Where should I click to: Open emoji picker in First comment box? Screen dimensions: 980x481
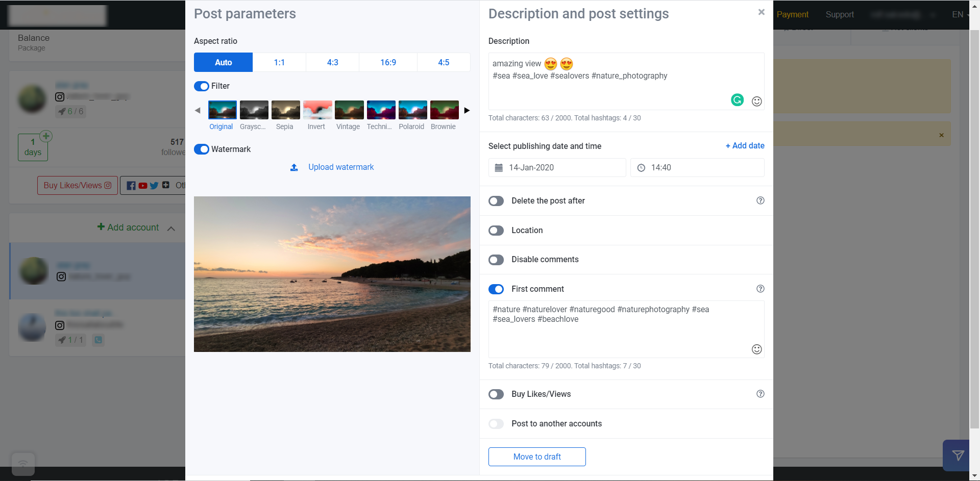tap(756, 349)
